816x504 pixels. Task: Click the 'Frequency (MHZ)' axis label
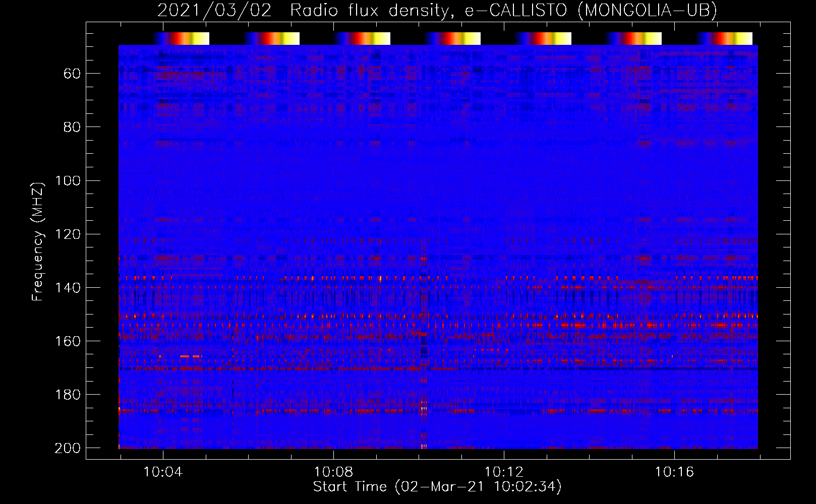coord(38,241)
